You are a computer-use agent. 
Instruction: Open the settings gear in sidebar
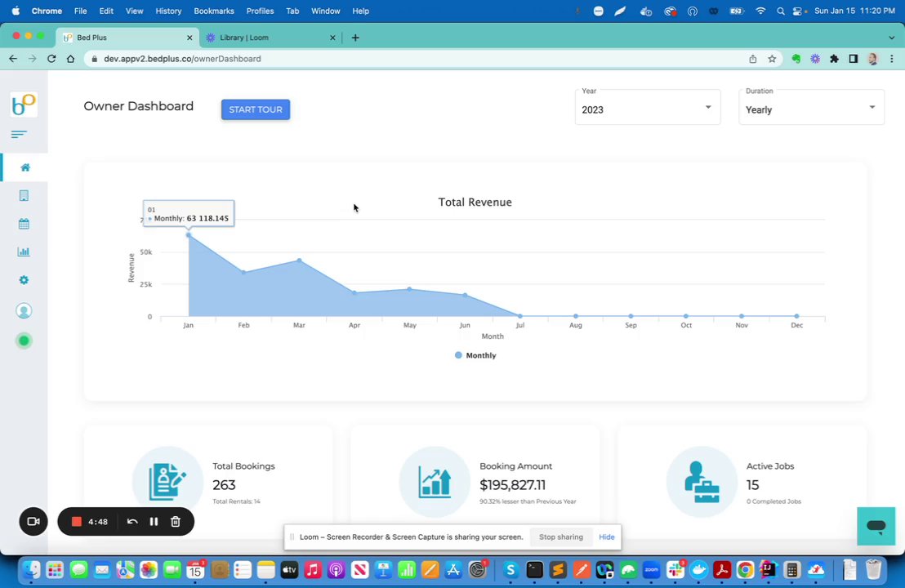[x=24, y=280]
